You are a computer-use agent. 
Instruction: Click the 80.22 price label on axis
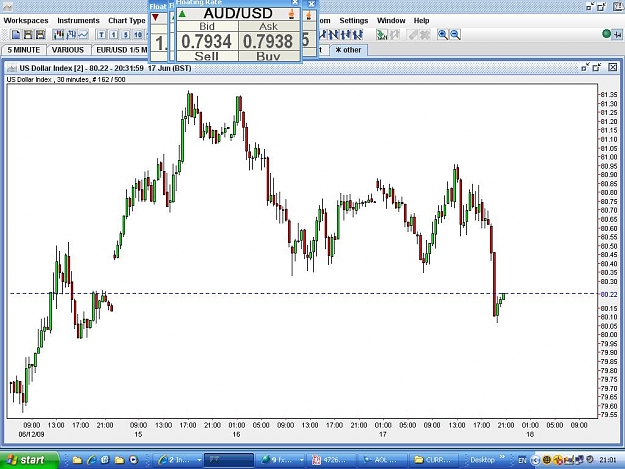(609, 294)
